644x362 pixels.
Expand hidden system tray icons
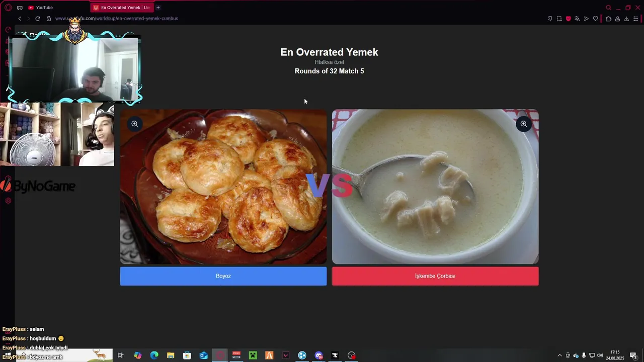559,355
